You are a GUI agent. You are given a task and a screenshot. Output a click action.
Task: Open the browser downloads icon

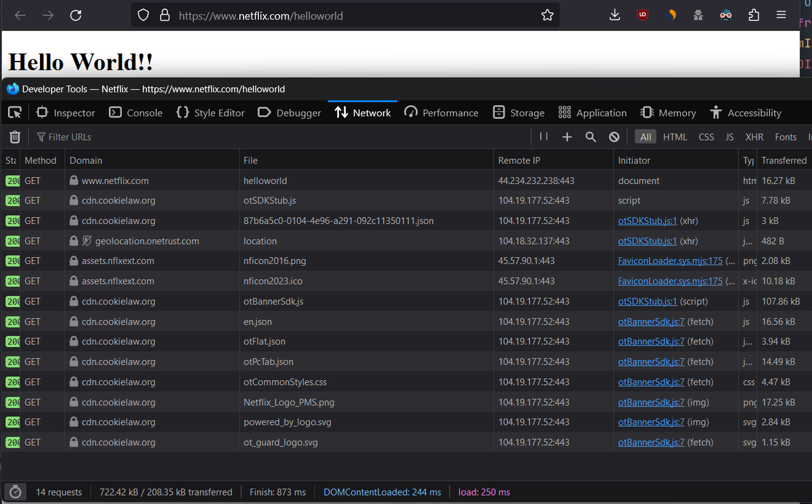[x=615, y=15]
